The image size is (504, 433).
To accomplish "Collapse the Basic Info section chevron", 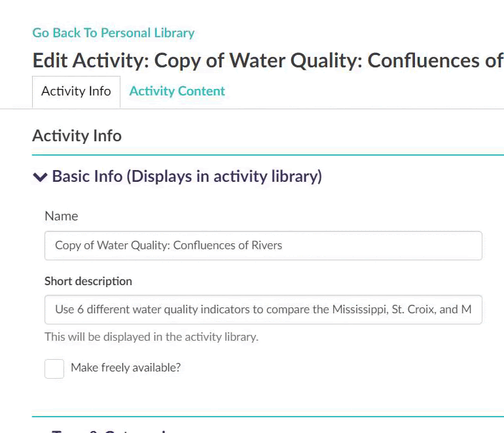I will 40,177.
